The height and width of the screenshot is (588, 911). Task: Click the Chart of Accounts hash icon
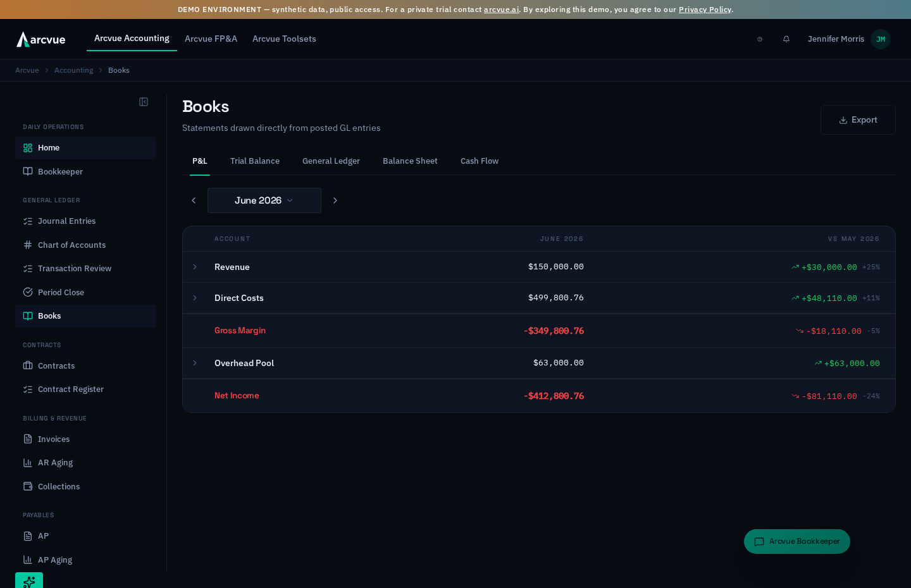(28, 245)
